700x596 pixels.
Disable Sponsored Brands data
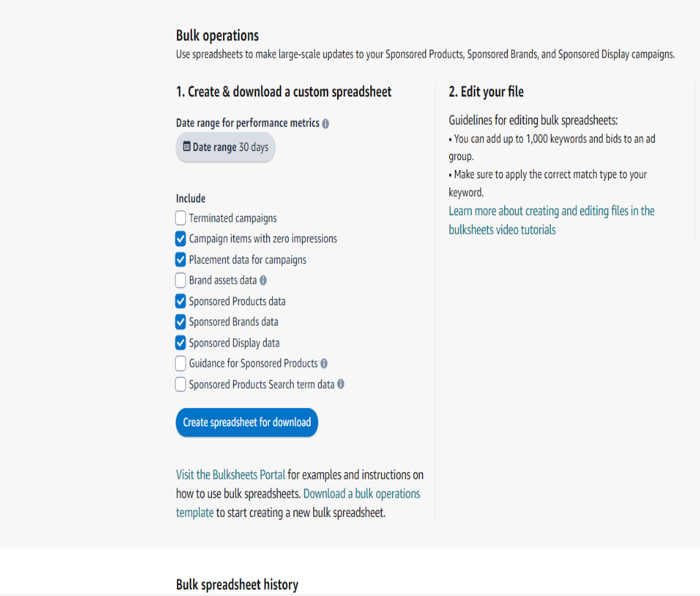pos(180,321)
